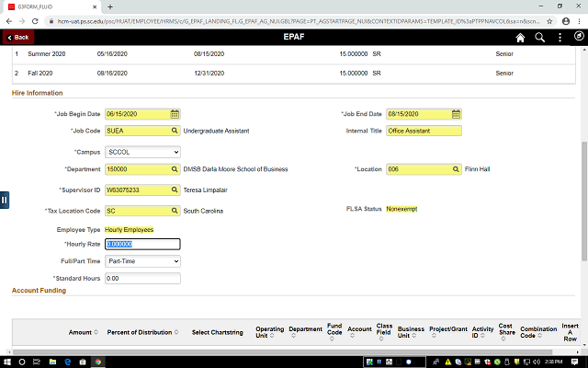The height and width of the screenshot is (368, 588).
Task: Open the Job End Date calendar picker
Action: click(455, 114)
